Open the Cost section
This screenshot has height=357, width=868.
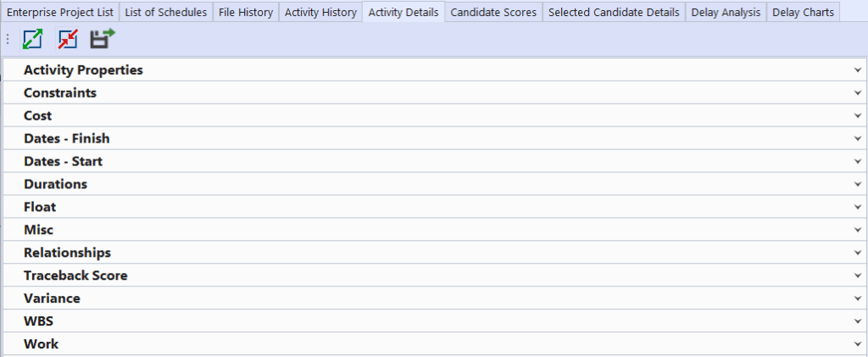(x=38, y=116)
